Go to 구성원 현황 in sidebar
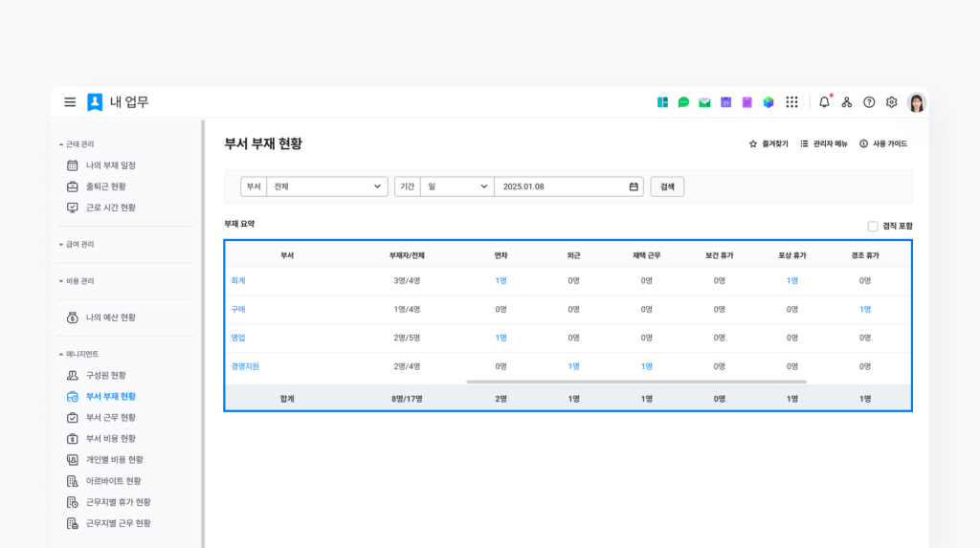The image size is (980, 548). (x=105, y=375)
